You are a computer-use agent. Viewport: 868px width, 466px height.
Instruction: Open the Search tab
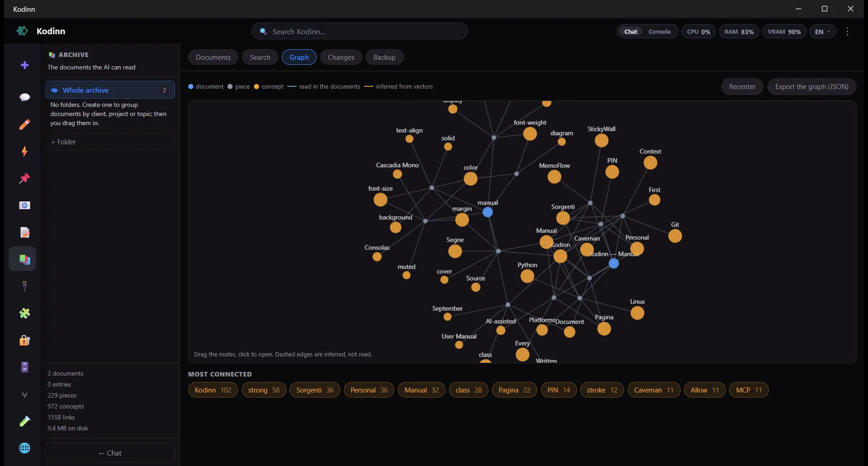click(x=260, y=57)
